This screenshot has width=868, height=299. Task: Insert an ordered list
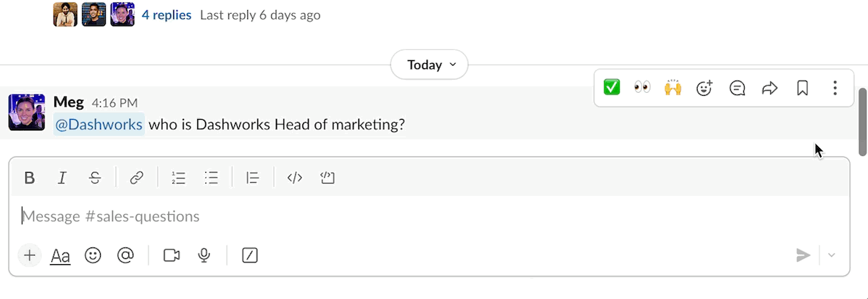(178, 178)
